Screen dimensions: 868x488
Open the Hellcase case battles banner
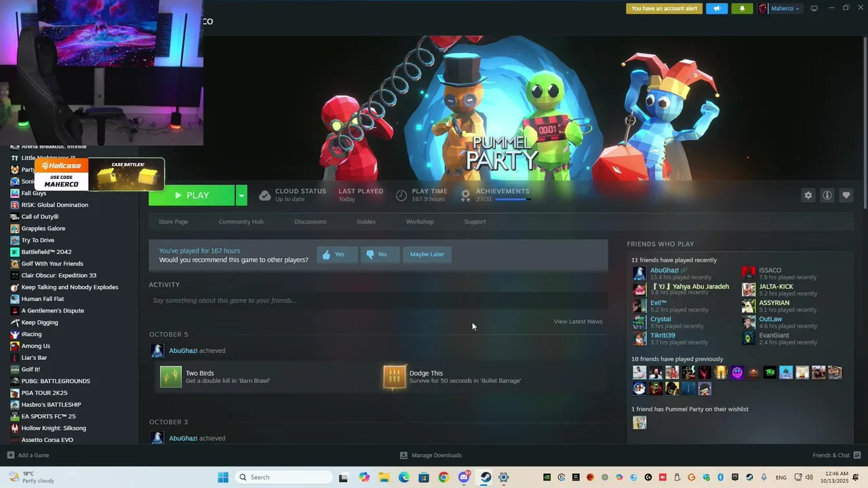[100, 175]
